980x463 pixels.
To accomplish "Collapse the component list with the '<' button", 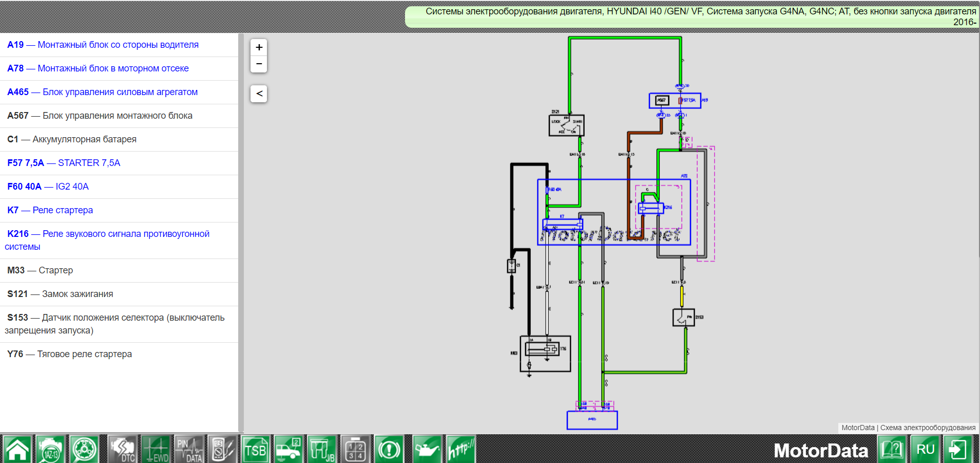I will (x=259, y=94).
